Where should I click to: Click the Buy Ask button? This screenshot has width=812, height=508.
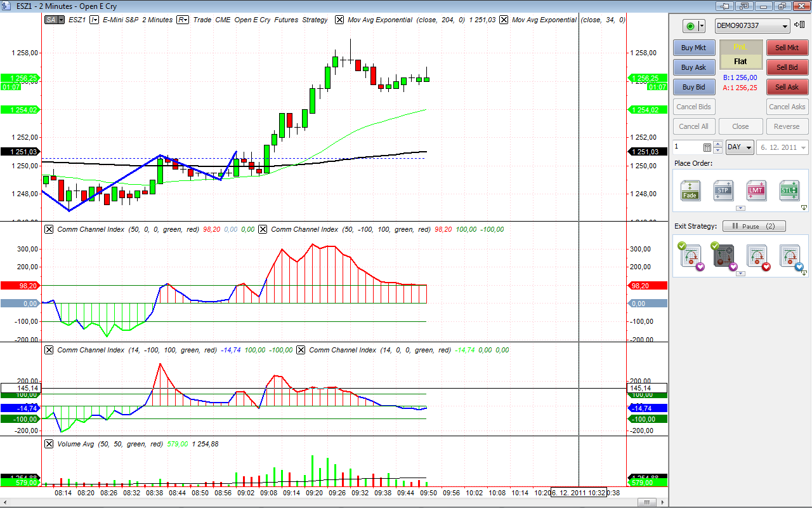click(694, 67)
